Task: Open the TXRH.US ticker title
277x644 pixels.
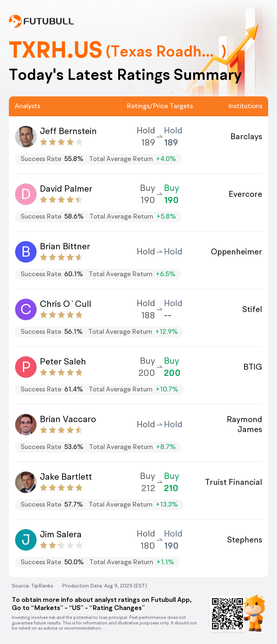Action: pyautogui.click(x=55, y=50)
